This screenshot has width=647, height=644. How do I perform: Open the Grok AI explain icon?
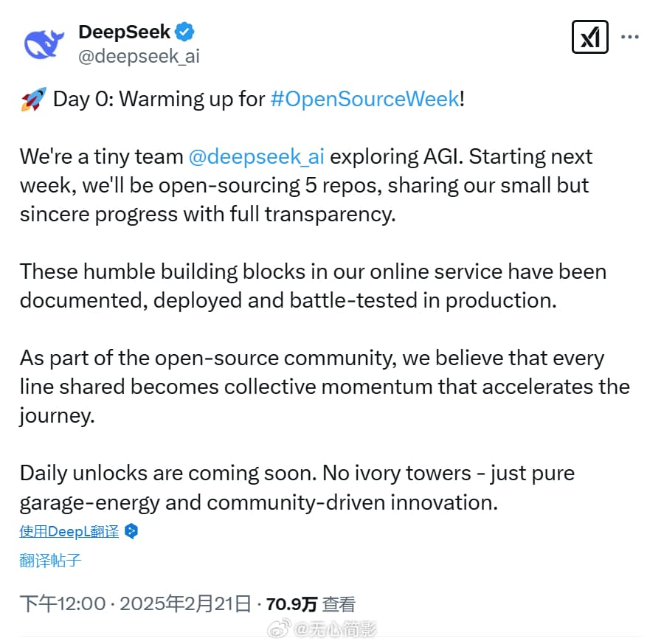589,37
